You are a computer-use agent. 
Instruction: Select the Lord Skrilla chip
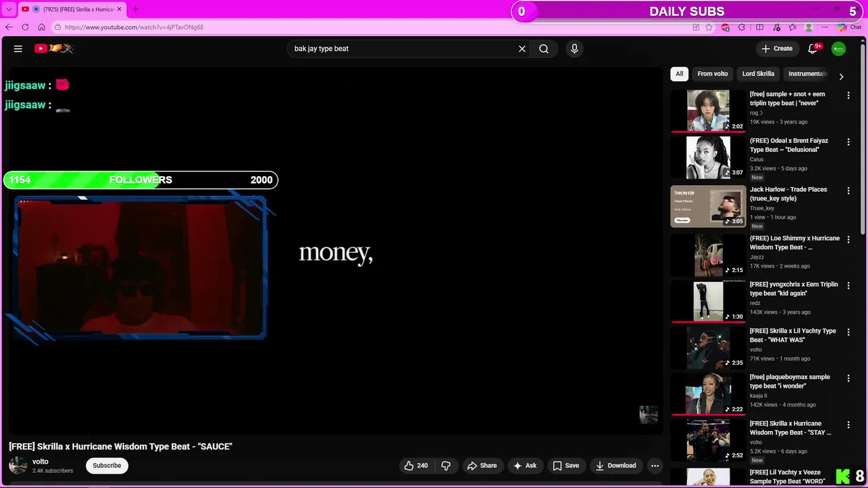758,74
